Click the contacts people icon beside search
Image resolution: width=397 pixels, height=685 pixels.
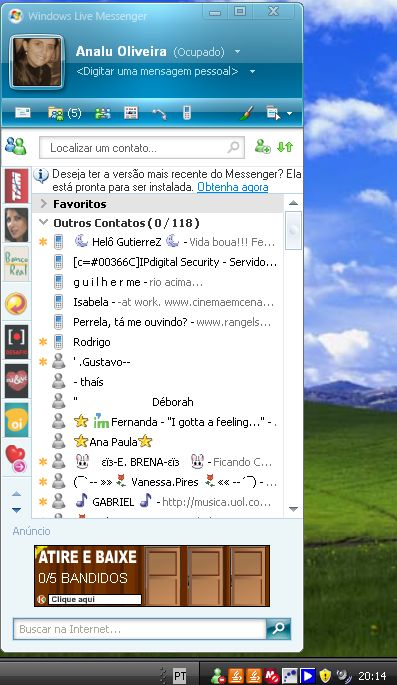[x=16, y=146]
